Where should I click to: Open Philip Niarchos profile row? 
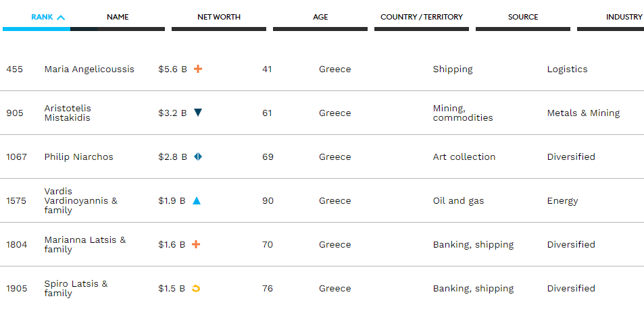79,157
